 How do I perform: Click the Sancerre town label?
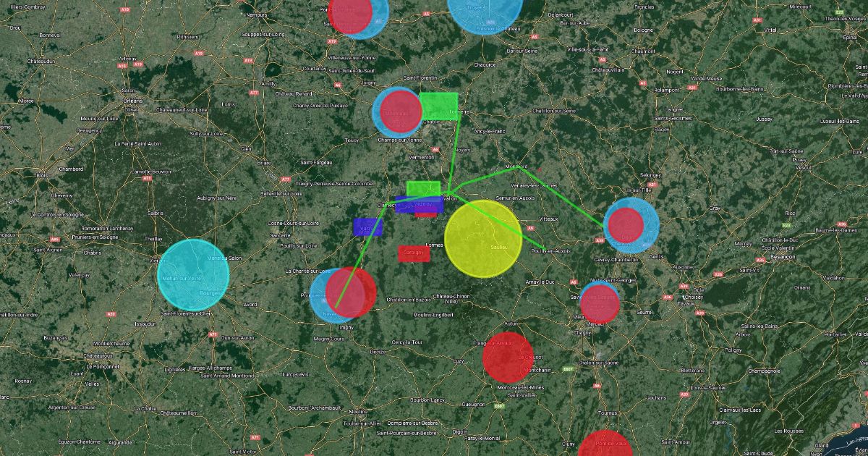279,236
